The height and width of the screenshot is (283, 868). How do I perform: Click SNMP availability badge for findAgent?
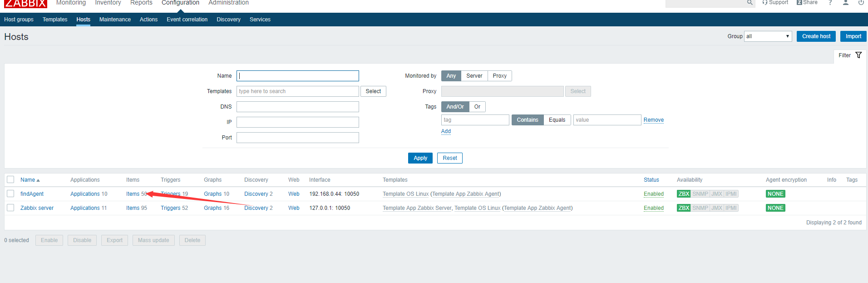click(700, 194)
